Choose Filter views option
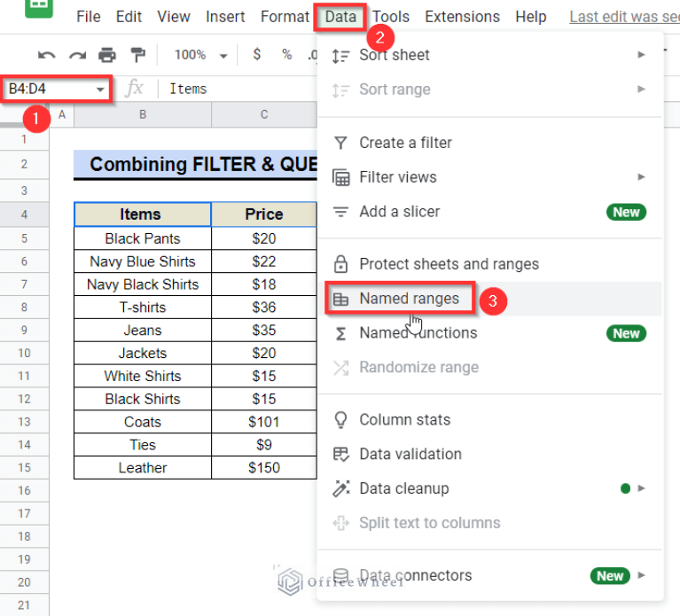The width and height of the screenshot is (680, 616). tap(489, 177)
